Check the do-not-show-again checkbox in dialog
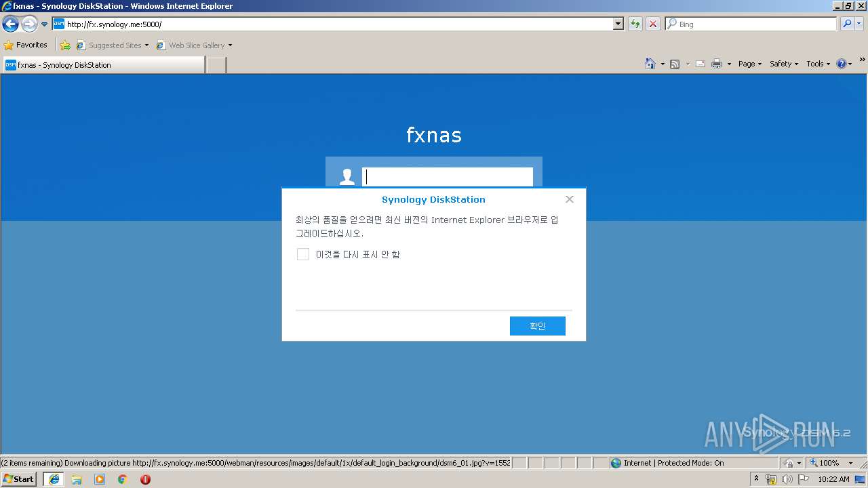Screen dimensions: 868x488 (303, 254)
